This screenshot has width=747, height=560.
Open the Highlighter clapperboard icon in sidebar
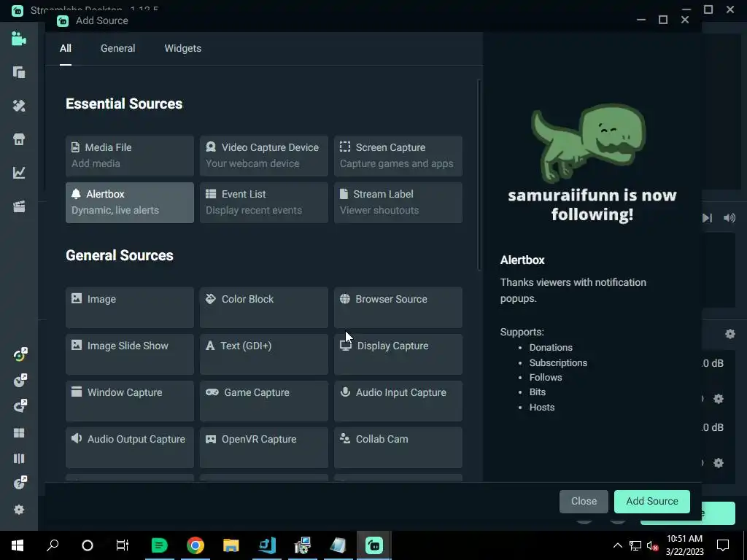18,206
